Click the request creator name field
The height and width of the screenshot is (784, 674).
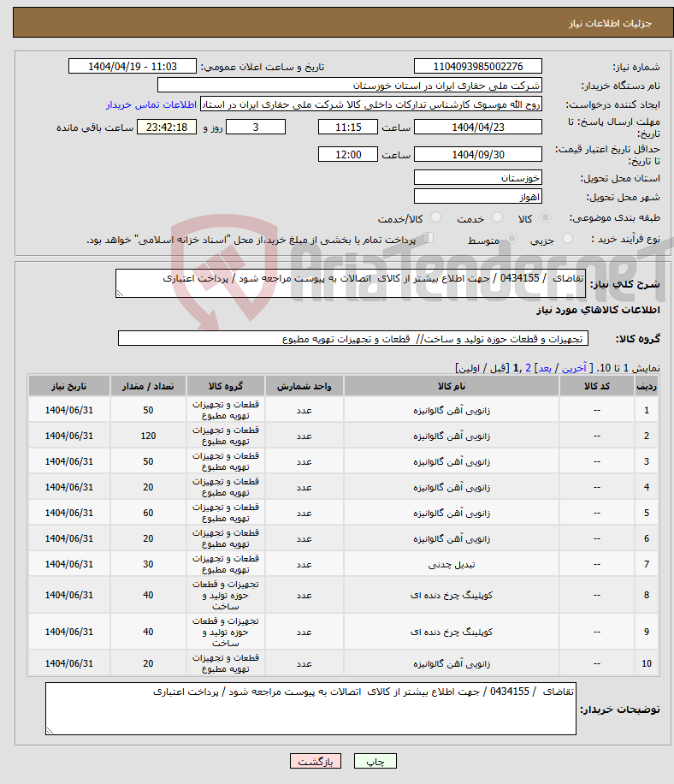click(x=370, y=104)
